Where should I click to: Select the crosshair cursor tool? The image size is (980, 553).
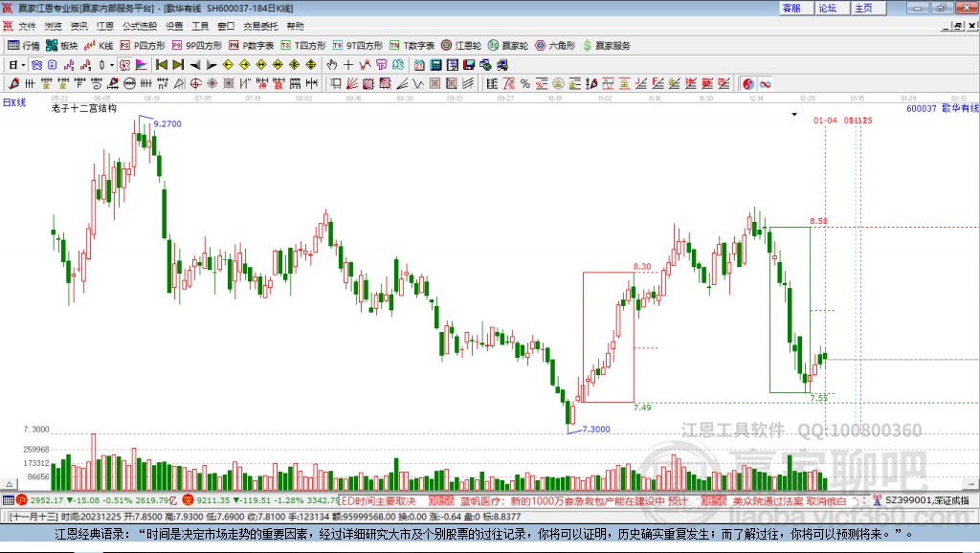pyautogui.click(x=348, y=65)
